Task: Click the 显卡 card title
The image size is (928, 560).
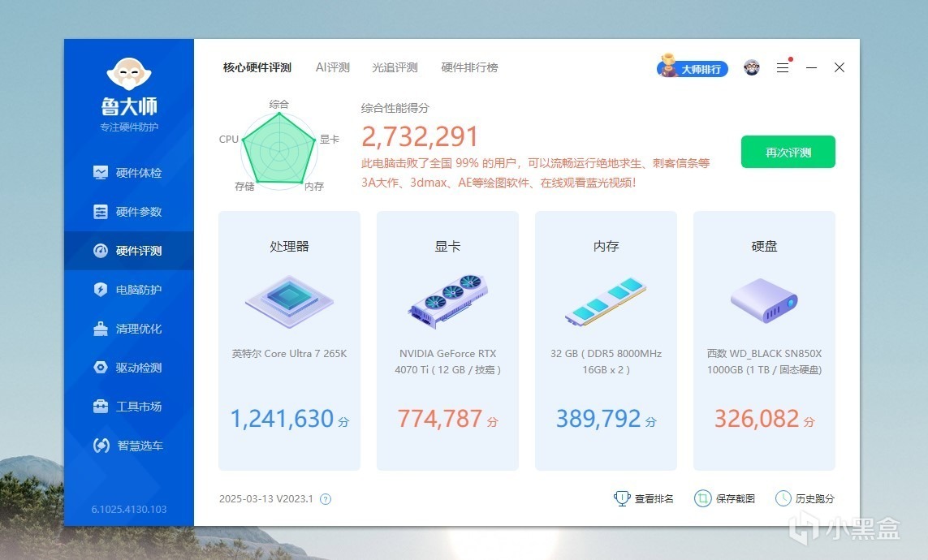Action: click(448, 246)
